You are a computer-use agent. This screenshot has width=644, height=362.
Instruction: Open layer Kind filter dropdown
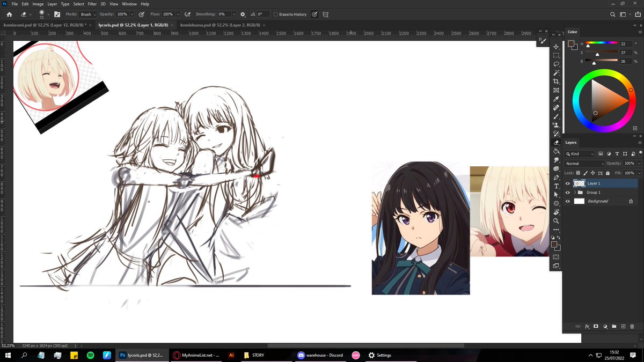pos(580,154)
